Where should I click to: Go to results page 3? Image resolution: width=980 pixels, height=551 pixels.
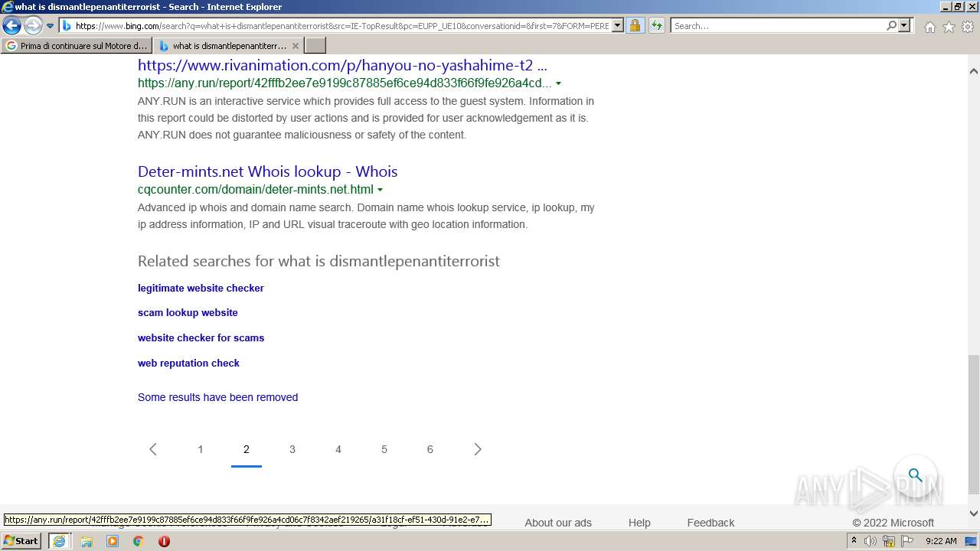click(292, 449)
